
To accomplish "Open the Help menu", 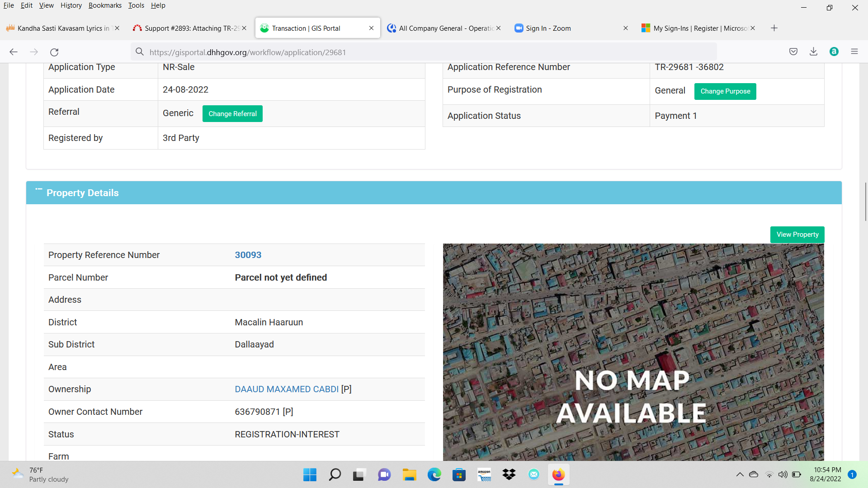I will (158, 5).
